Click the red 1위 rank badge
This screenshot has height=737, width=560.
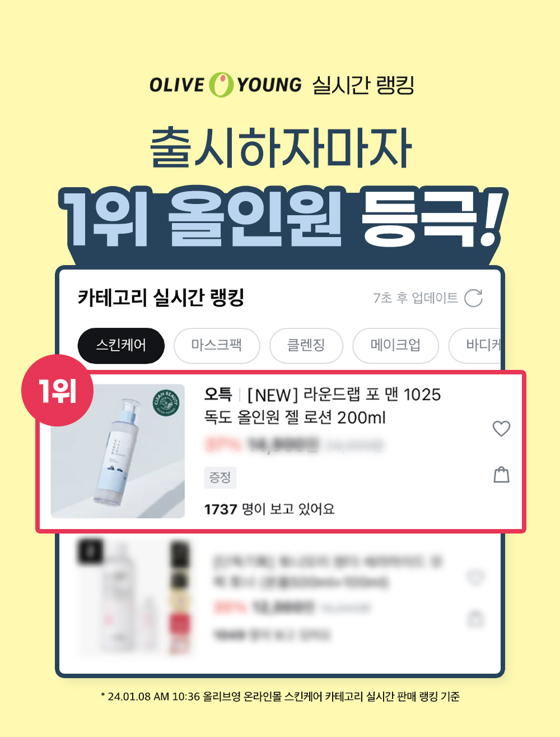click(x=58, y=391)
